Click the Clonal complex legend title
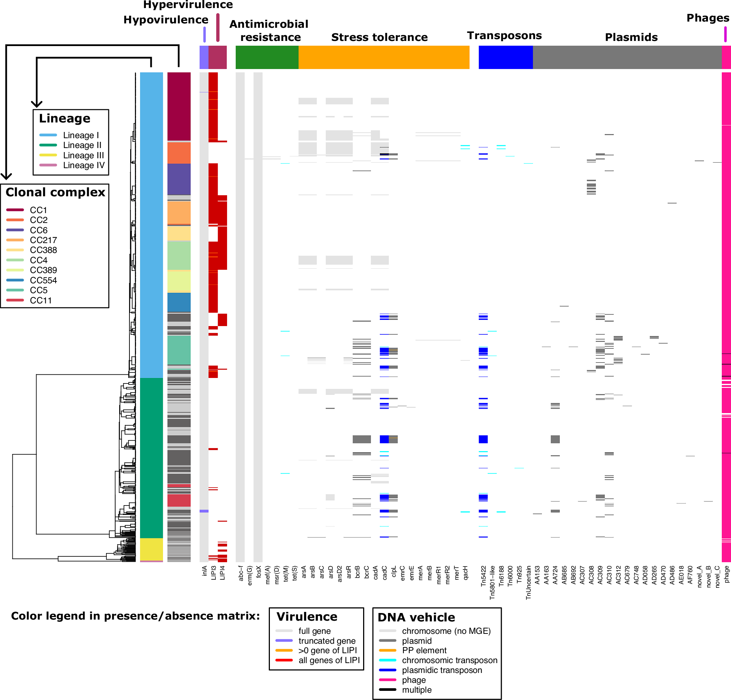The height and width of the screenshot is (700, 731). [55, 192]
